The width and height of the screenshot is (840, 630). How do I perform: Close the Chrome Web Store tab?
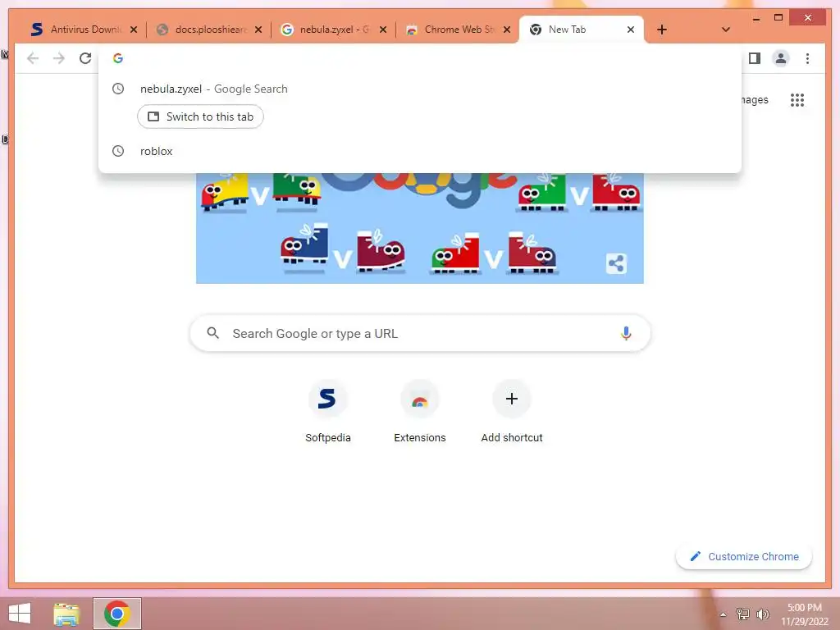click(x=507, y=30)
